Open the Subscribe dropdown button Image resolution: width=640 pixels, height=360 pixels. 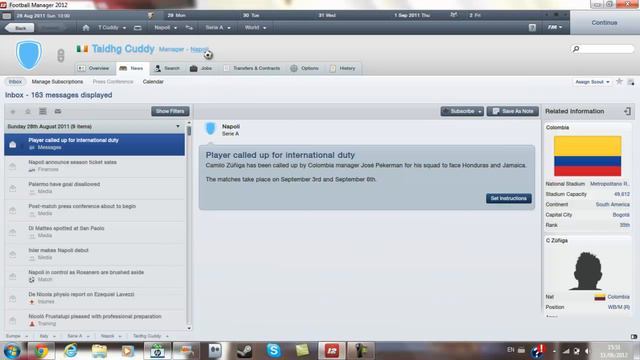point(462,111)
